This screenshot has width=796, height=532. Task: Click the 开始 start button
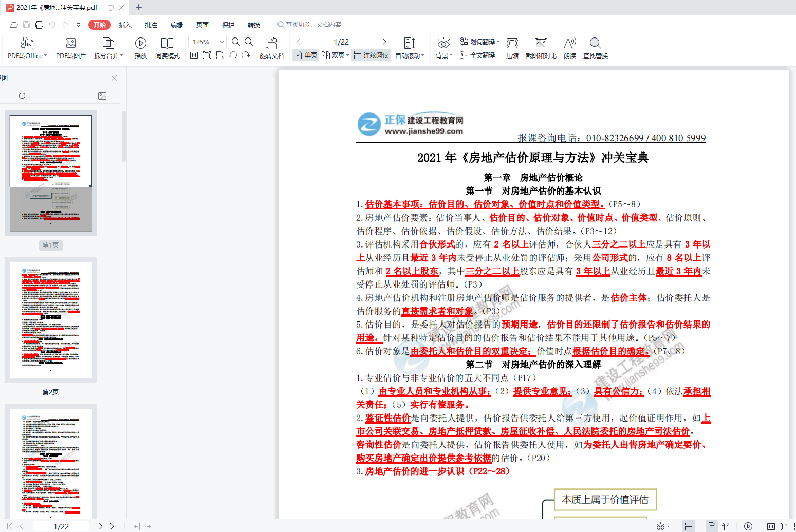pos(99,24)
